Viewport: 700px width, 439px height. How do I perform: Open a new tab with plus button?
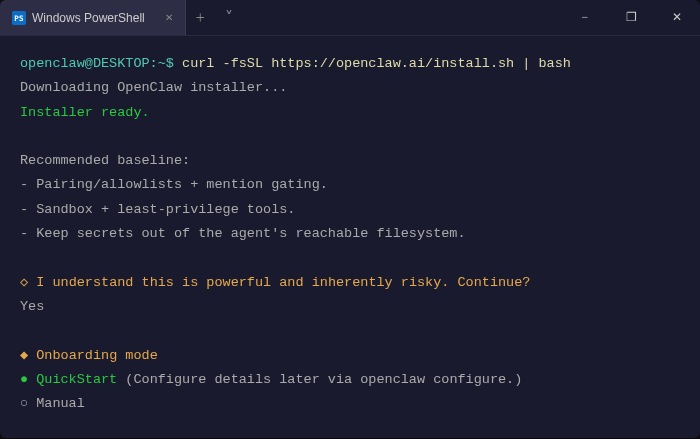(200, 17)
